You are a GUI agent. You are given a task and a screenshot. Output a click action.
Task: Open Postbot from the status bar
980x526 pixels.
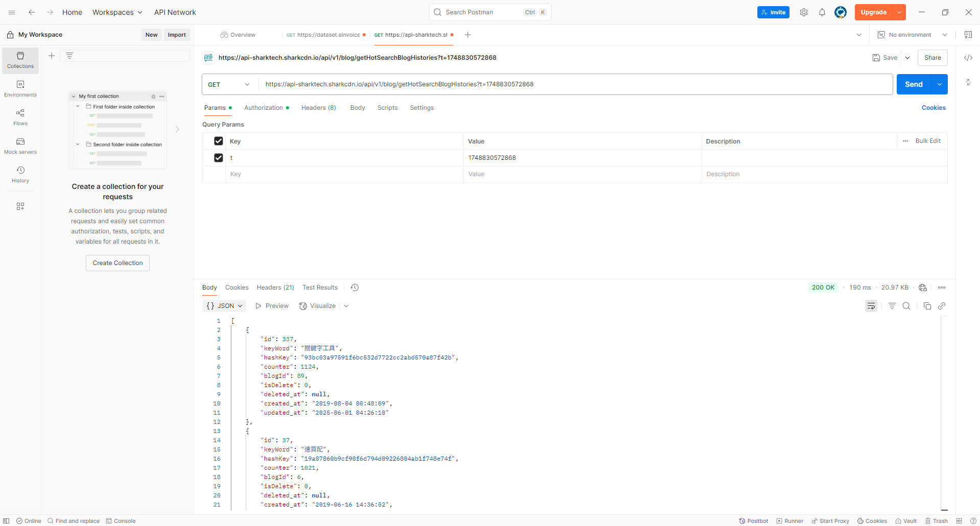[754, 521]
